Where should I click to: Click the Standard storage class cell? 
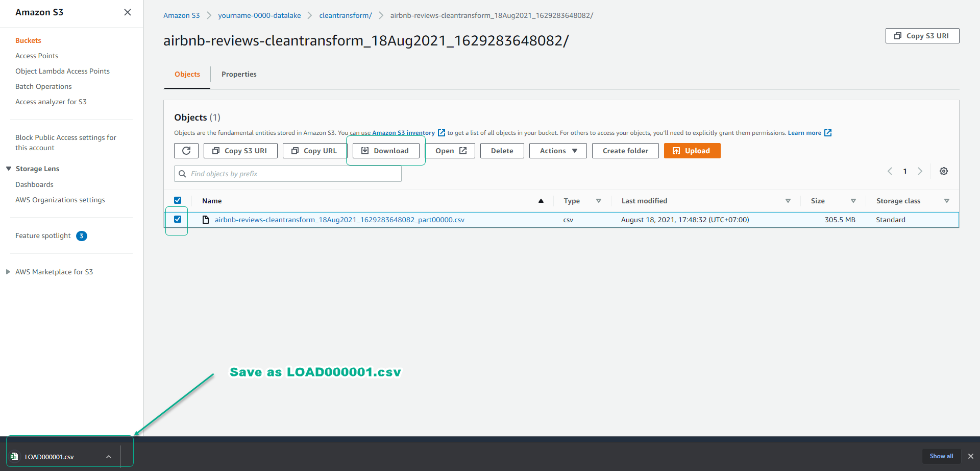click(x=891, y=220)
